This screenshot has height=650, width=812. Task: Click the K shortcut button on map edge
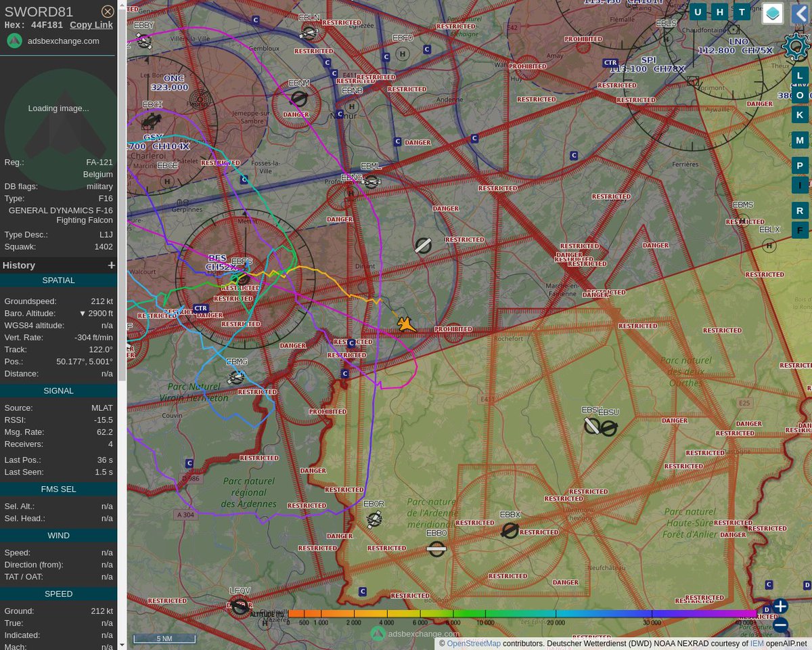[800, 115]
